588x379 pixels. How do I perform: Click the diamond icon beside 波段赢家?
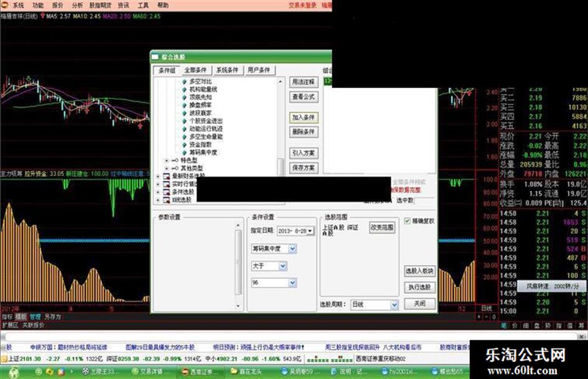184,113
